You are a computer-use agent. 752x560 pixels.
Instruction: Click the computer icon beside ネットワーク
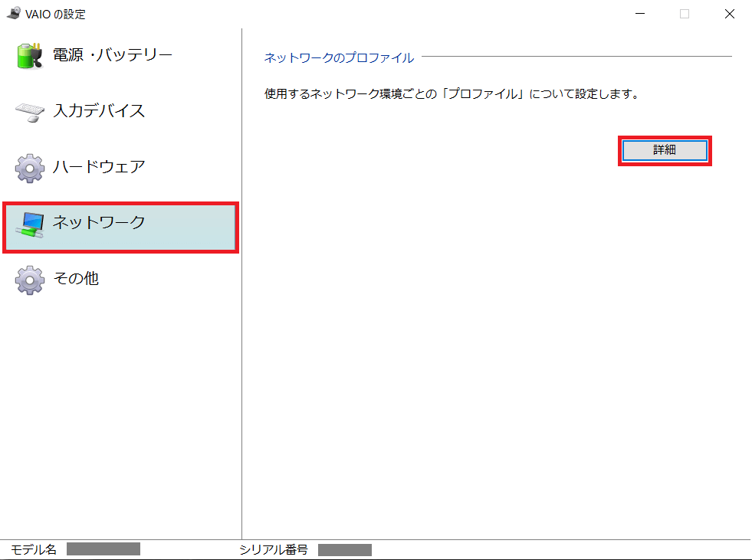point(30,224)
